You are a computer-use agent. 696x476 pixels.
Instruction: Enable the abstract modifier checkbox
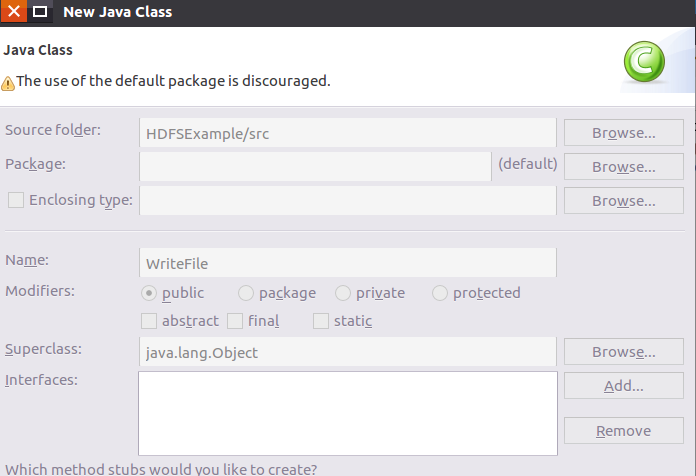pyautogui.click(x=149, y=321)
